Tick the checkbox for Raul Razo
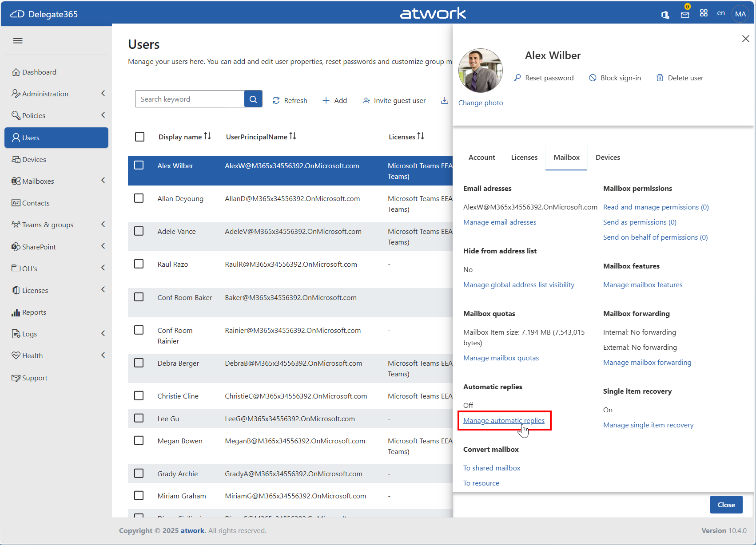The height and width of the screenshot is (545, 756). point(139,264)
